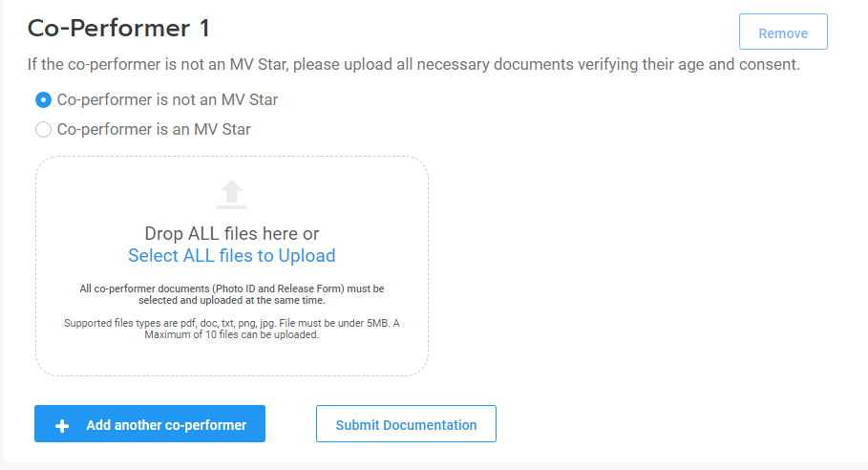Remove Co-Performer 1 with the Remove button
The image size is (868, 470).
click(x=783, y=32)
